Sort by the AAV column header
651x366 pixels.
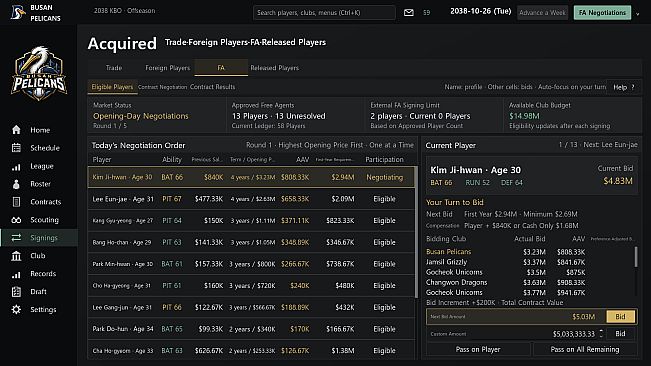coord(302,159)
